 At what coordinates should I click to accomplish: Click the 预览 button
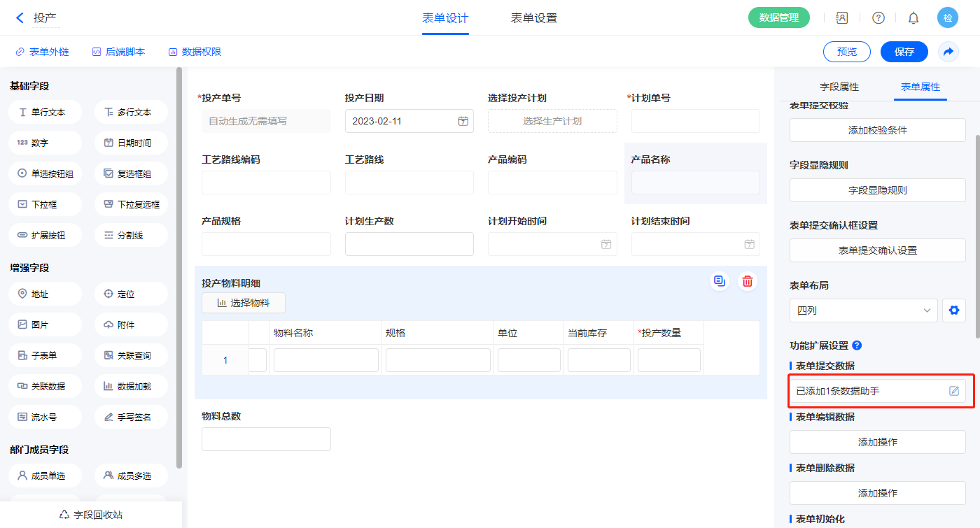(846, 52)
